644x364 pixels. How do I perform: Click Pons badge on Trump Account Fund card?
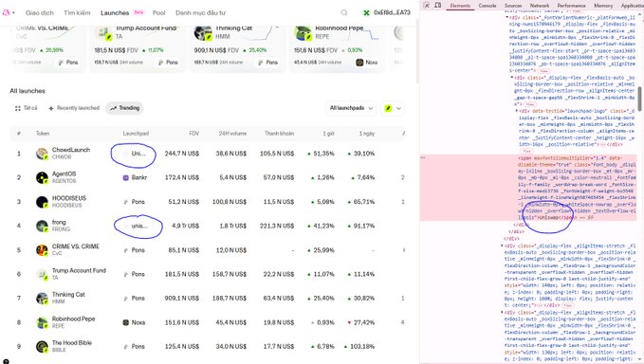tap(168, 63)
